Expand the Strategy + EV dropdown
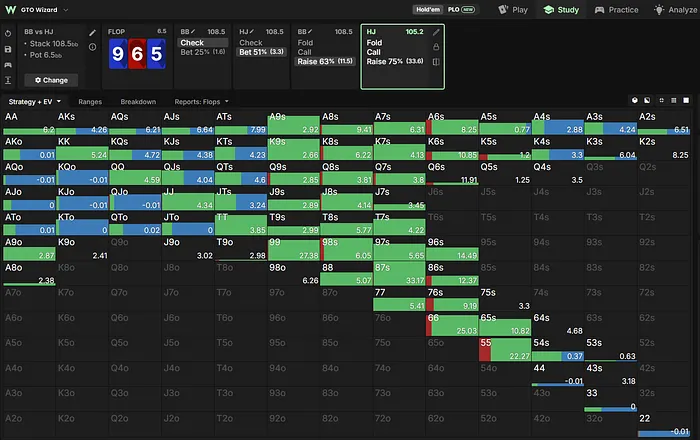This screenshot has width=700, height=440. [x=35, y=102]
